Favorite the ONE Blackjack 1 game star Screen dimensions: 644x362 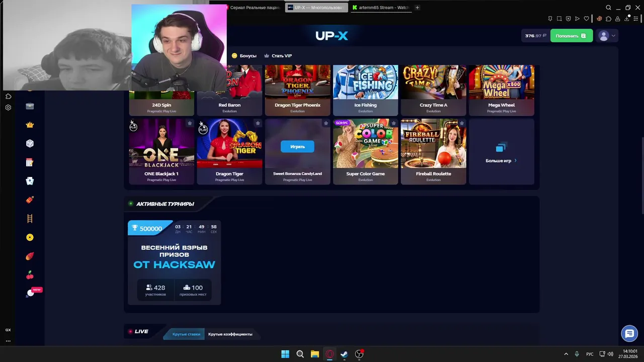tap(190, 123)
